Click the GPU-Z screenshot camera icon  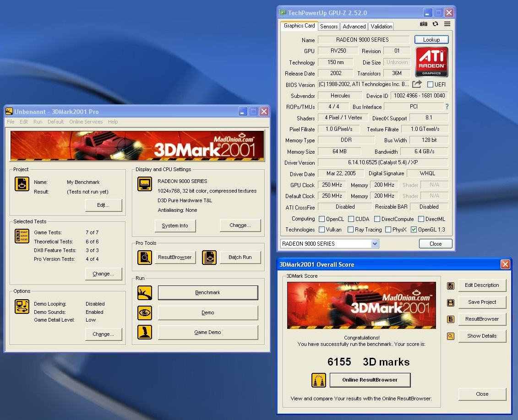click(x=423, y=24)
